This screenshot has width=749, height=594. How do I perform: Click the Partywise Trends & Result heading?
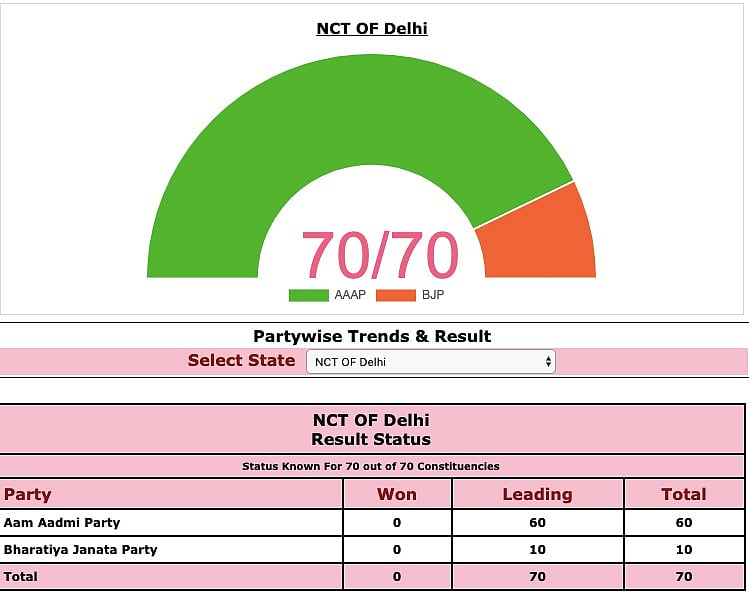(372, 336)
